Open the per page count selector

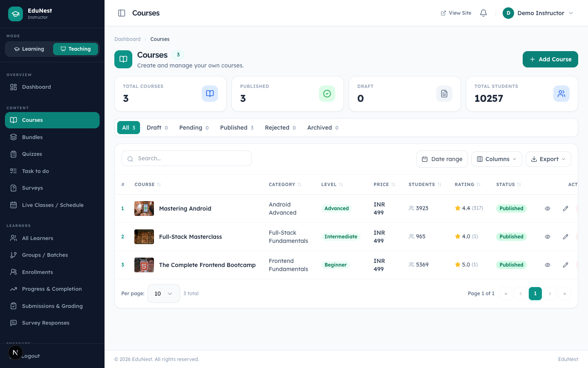pos(163,294)
